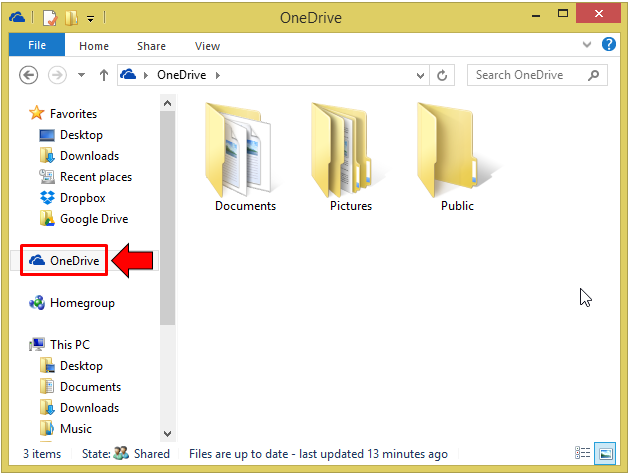Screen dimensions: 630x474
Task: Click the navigation pane scrollbar thumb
Action: point(168,218)
